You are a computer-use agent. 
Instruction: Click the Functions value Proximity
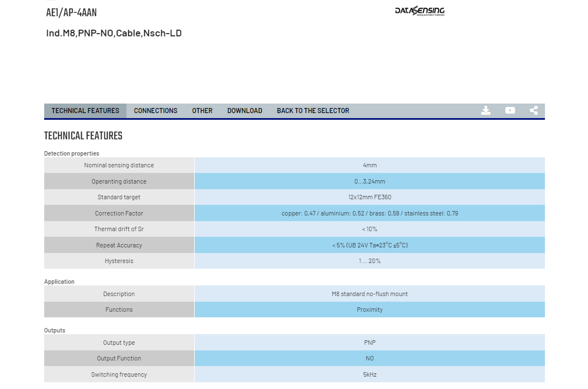[370, 310]
